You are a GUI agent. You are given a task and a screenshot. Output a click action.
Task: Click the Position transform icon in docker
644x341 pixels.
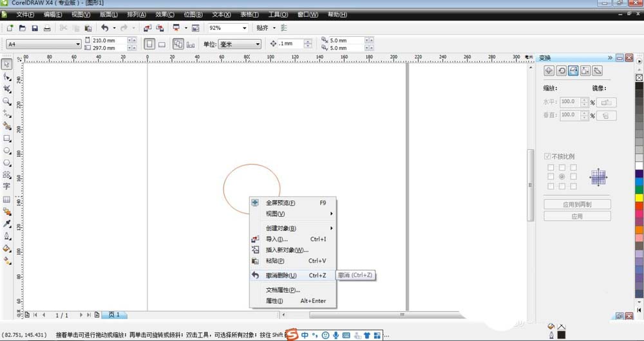[549, 71]
